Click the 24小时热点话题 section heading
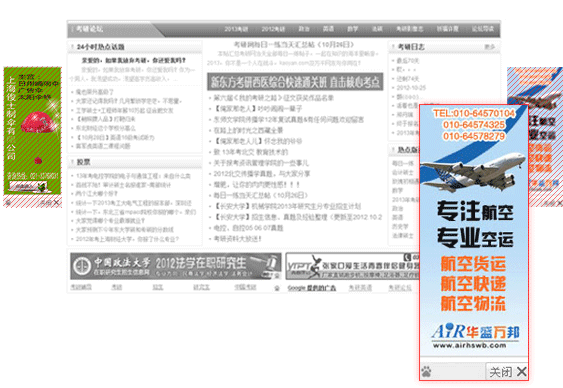Screen dimensions: 563x388 [101, 47]
